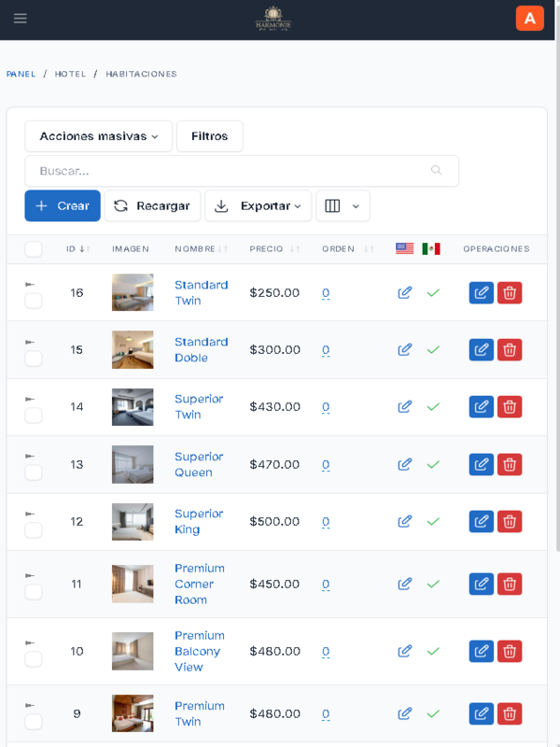Go to PANEL in the breadcrumb

21,74
